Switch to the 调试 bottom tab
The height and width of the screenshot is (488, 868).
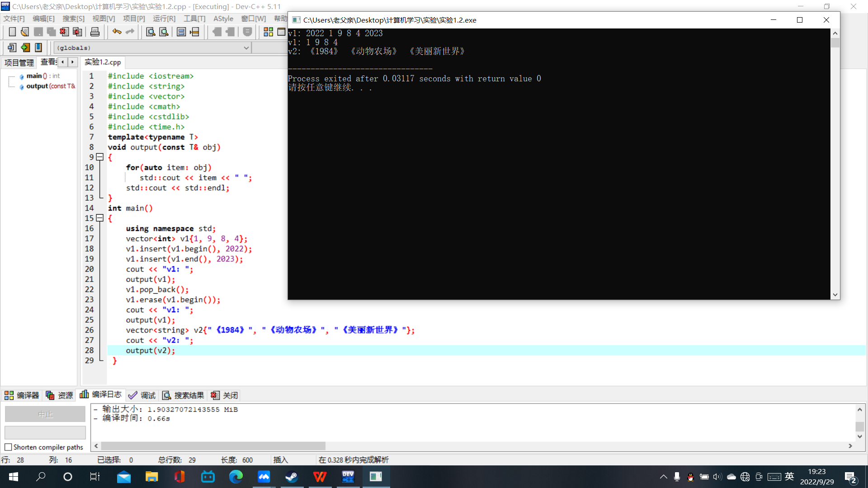pos(142,395)
